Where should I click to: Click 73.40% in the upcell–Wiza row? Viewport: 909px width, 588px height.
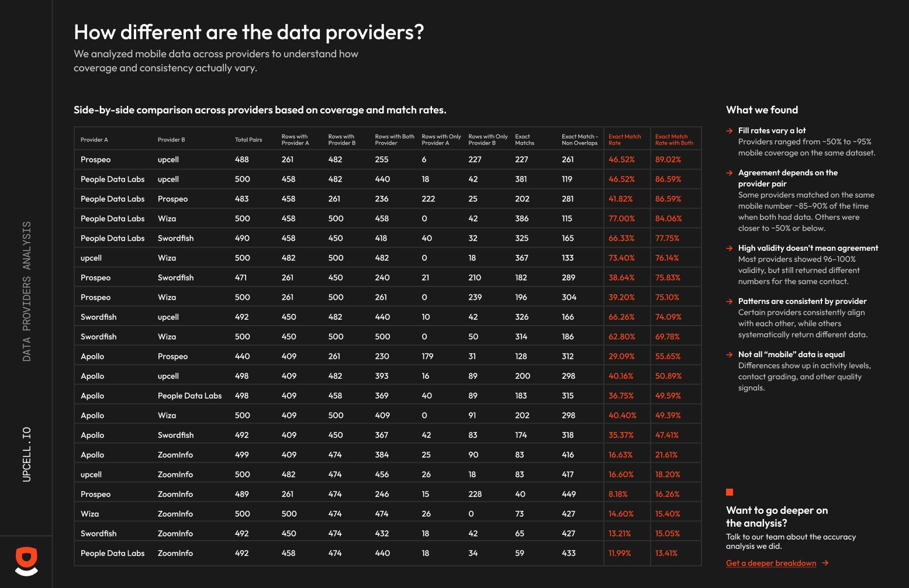point(621,258)
